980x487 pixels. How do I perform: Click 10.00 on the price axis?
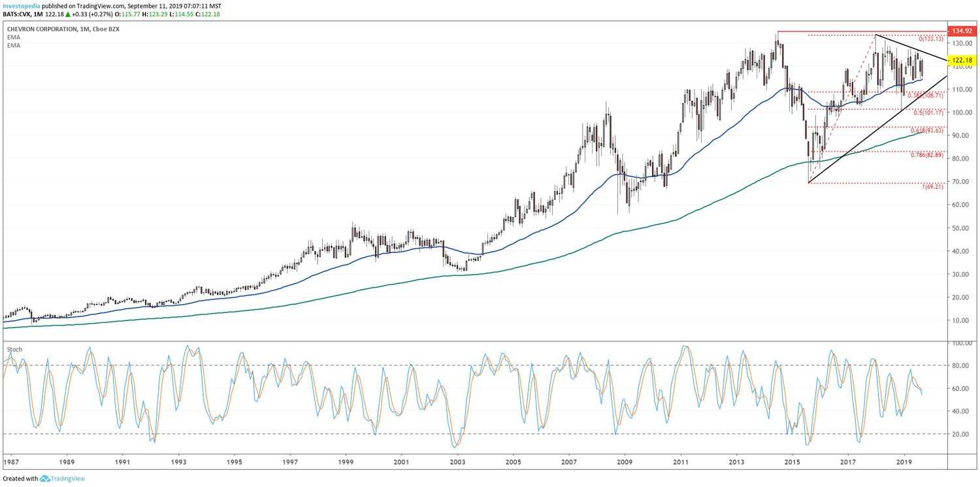click(961, 320)
